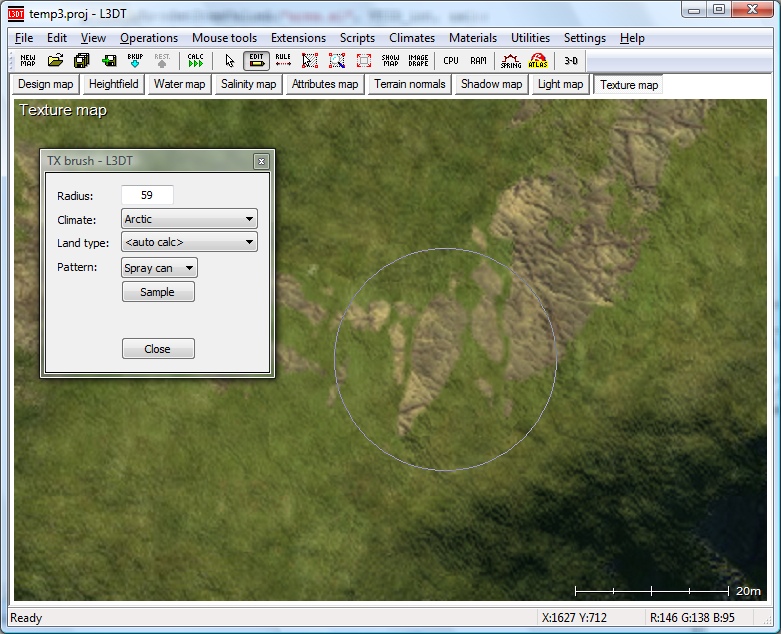Click the Atlas toolbar icon

pos(538,61)
